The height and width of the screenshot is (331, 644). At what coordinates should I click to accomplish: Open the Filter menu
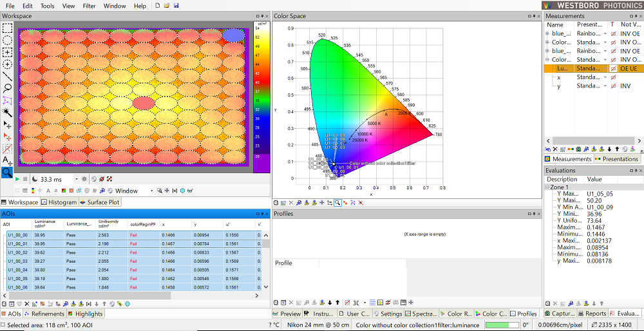89,6
